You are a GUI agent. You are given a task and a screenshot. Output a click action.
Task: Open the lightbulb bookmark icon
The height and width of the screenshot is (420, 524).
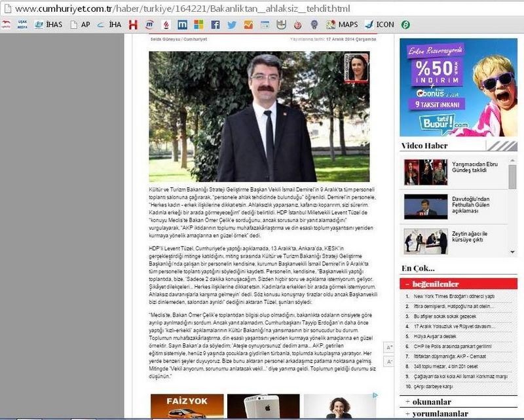[314, 24]
